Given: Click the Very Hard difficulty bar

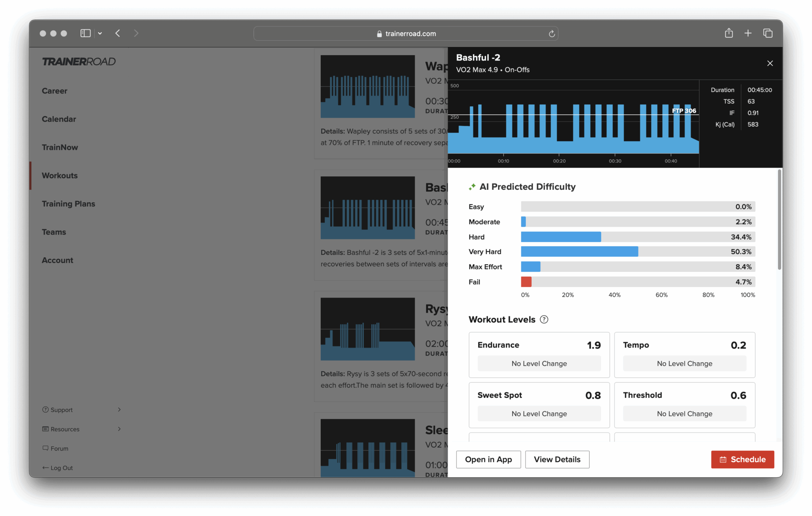Looking at the screenshot, I should click(579, 252).
